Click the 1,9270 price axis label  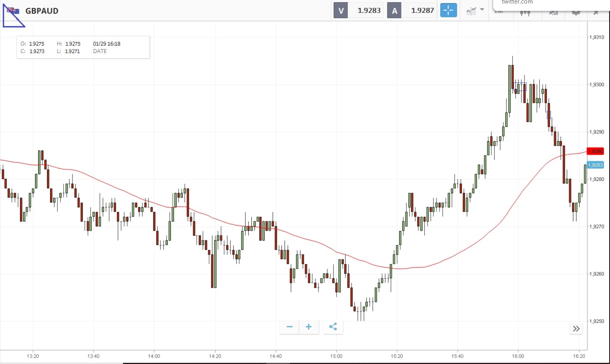click(597, 227)
